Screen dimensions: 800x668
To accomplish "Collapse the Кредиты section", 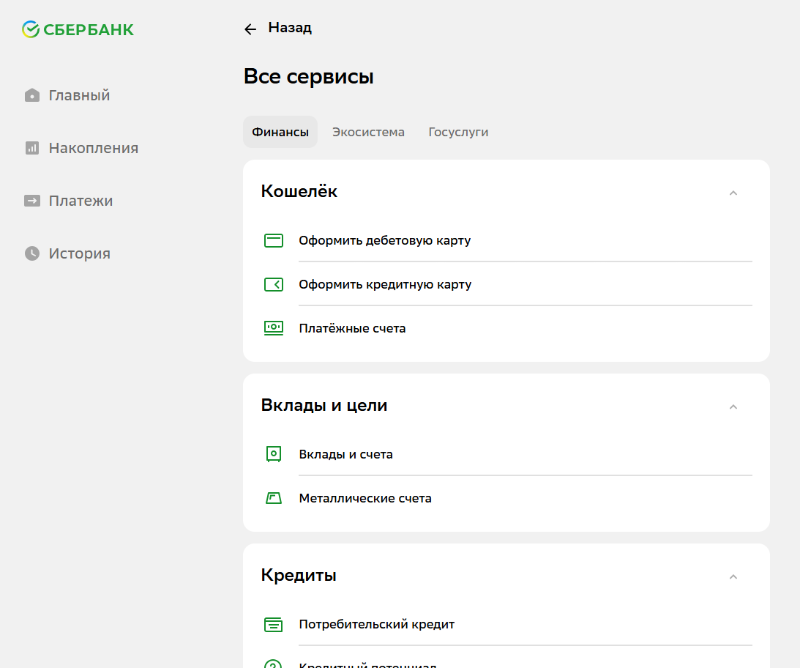I will (x=733, y=576).
